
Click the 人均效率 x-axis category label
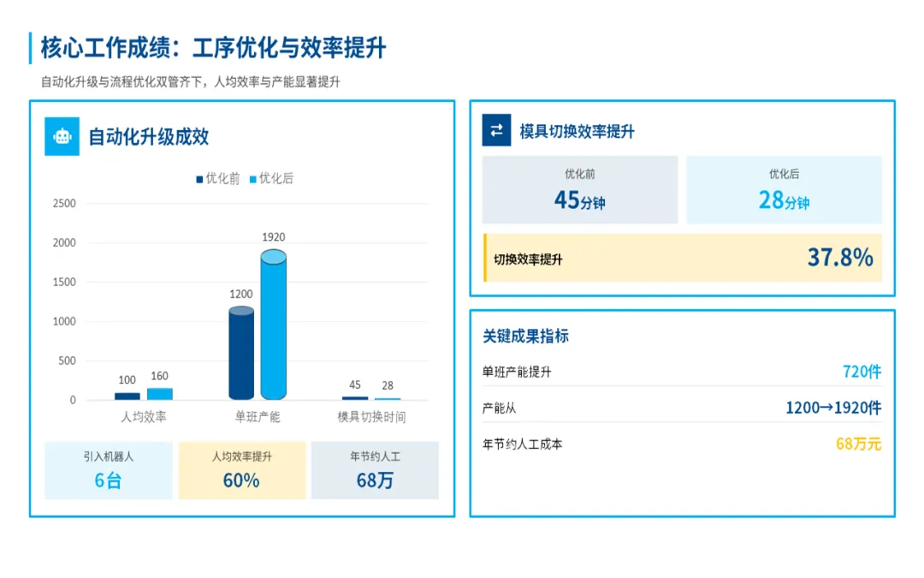[x=143, y=417]
